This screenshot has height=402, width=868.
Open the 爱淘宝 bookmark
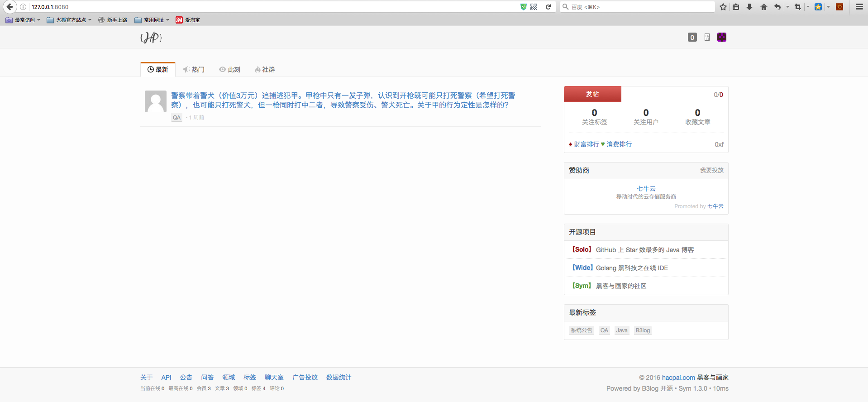[x=188, y=20]
